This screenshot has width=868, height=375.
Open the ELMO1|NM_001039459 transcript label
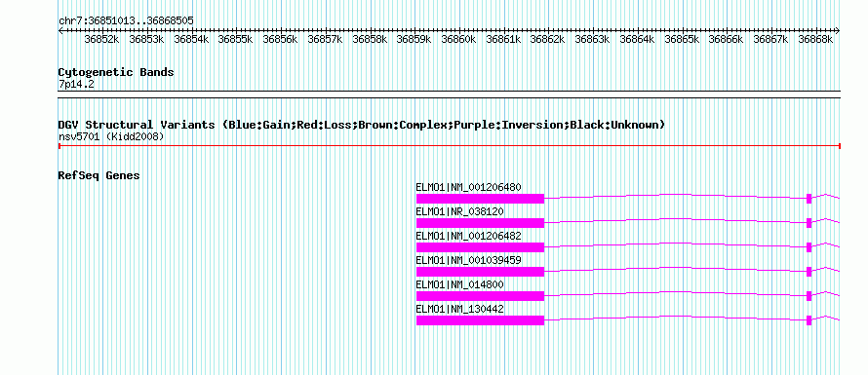(x=468, y=260)
